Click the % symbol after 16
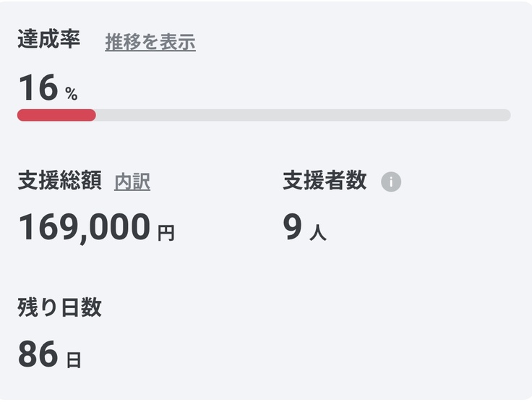 tap(71, 94)
